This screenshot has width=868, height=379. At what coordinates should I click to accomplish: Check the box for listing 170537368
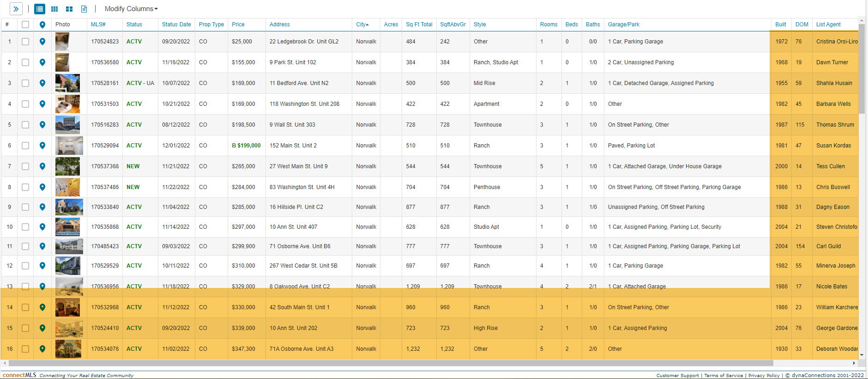click(25, 166)
